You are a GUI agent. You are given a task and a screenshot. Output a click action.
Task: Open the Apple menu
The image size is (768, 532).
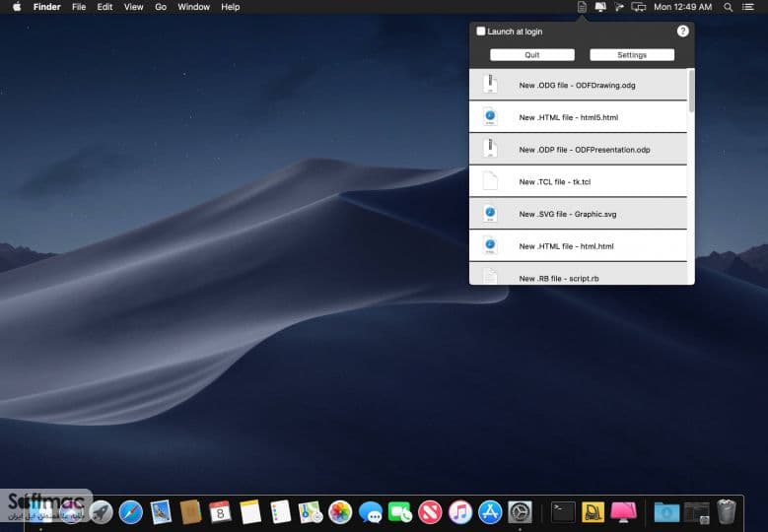17,7
